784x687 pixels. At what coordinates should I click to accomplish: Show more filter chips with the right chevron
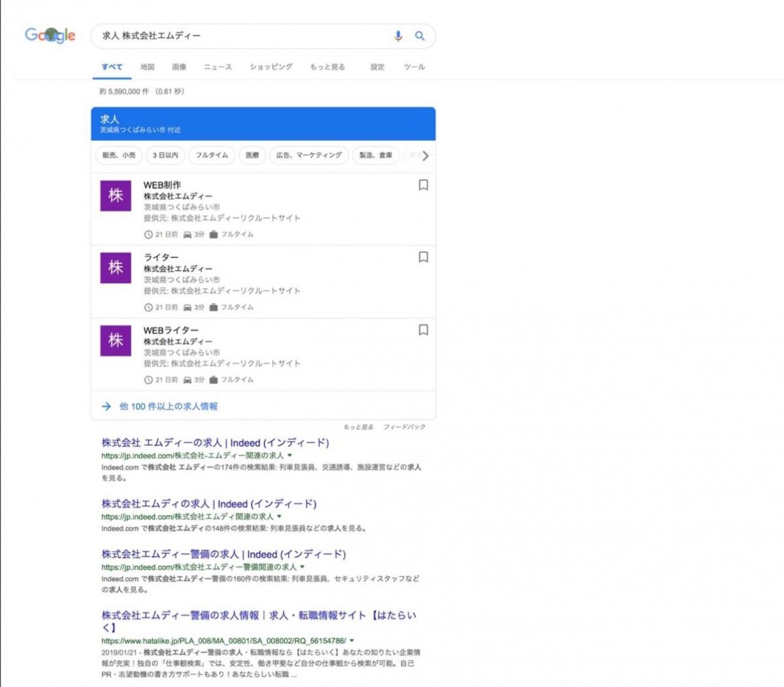[x=425, y=156]
